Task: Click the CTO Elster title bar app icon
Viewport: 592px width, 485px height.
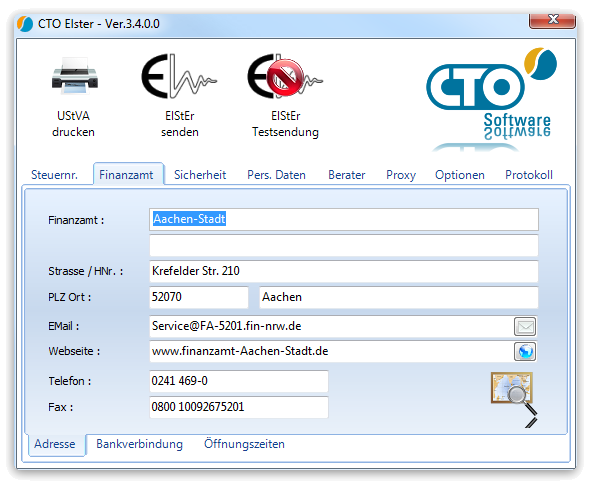Action: pyautogui.click(x=25, y=24)
